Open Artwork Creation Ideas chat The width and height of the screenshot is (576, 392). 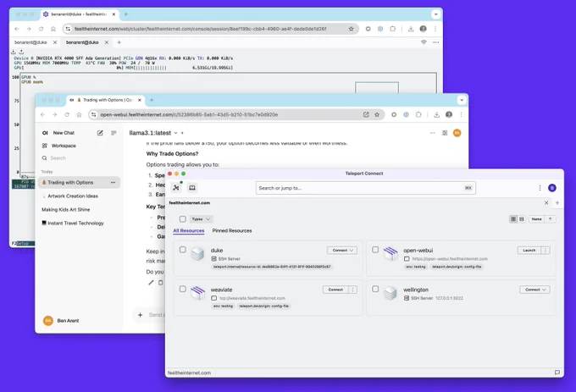pos(73,196)
